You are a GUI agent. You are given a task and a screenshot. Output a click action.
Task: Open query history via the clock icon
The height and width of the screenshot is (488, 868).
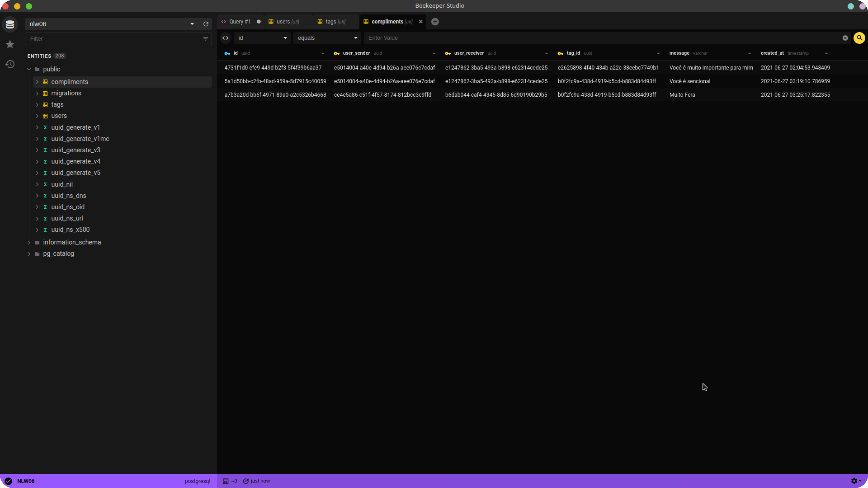point(9,65)
